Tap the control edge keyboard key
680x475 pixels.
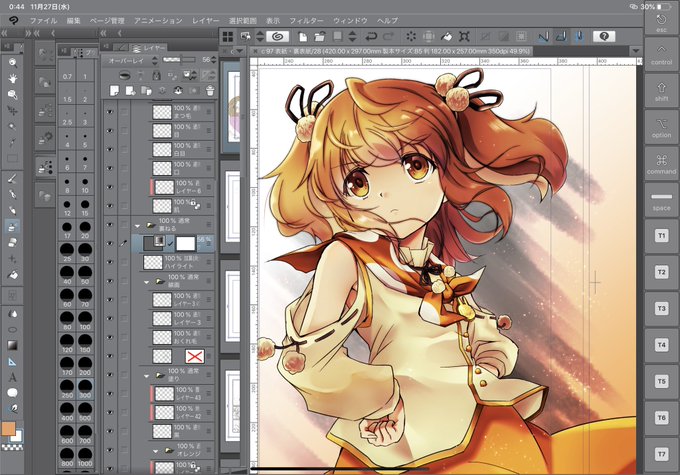point(661,54)
